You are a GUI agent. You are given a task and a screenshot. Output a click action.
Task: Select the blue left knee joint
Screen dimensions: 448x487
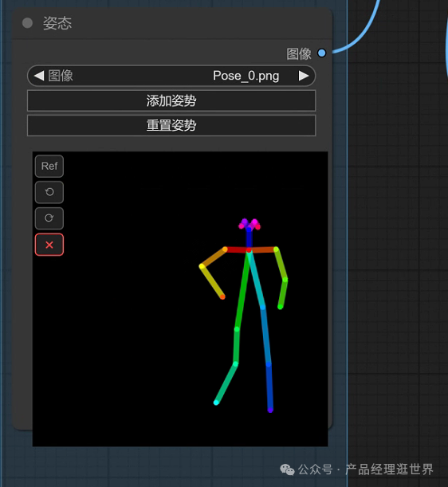tap(269, 364)
